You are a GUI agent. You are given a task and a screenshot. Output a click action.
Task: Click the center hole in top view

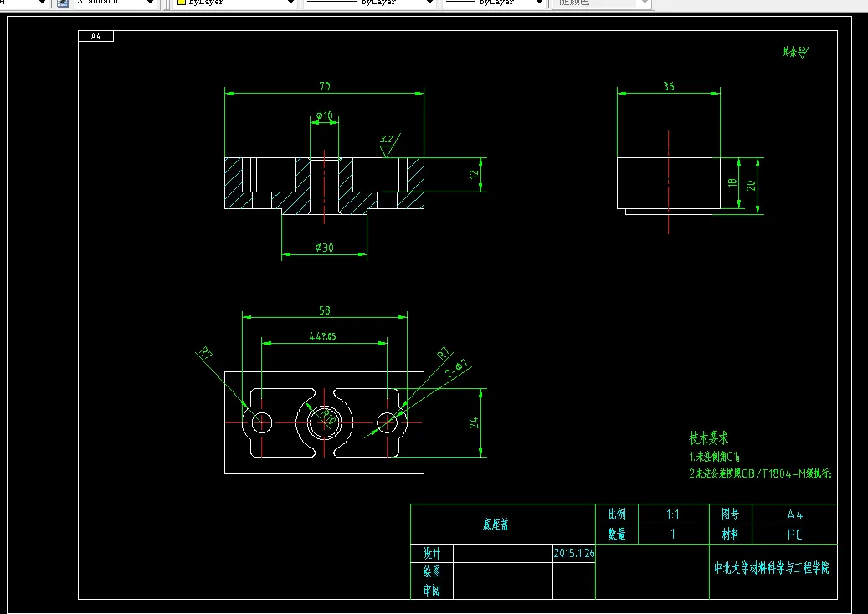coord(324,422)
